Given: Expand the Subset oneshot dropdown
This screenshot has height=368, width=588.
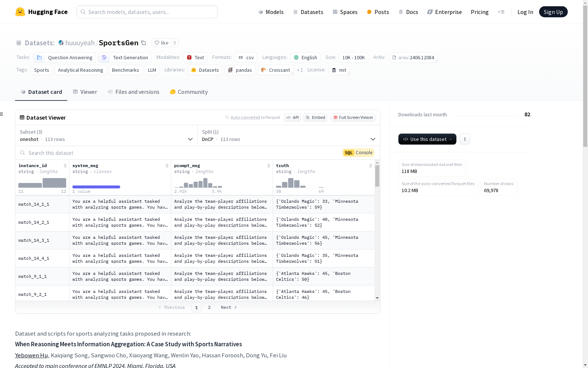Looking at the screenshot, I should (107, 135).
